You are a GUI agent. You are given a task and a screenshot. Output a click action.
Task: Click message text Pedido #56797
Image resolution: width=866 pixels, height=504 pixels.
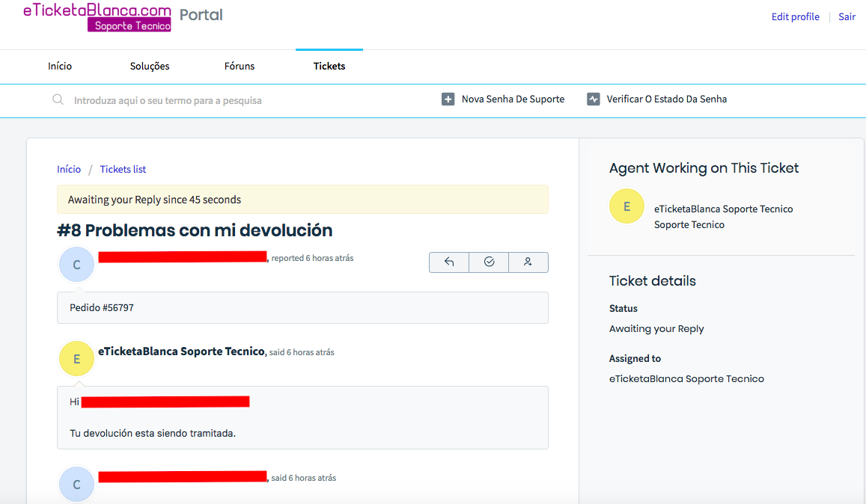tap(102, 307)
